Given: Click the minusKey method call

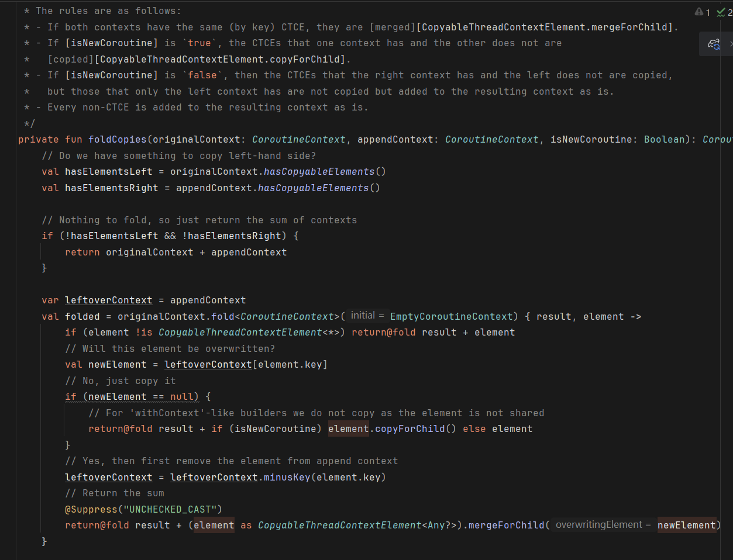Looking at the screenshot, I should [287, 477].
